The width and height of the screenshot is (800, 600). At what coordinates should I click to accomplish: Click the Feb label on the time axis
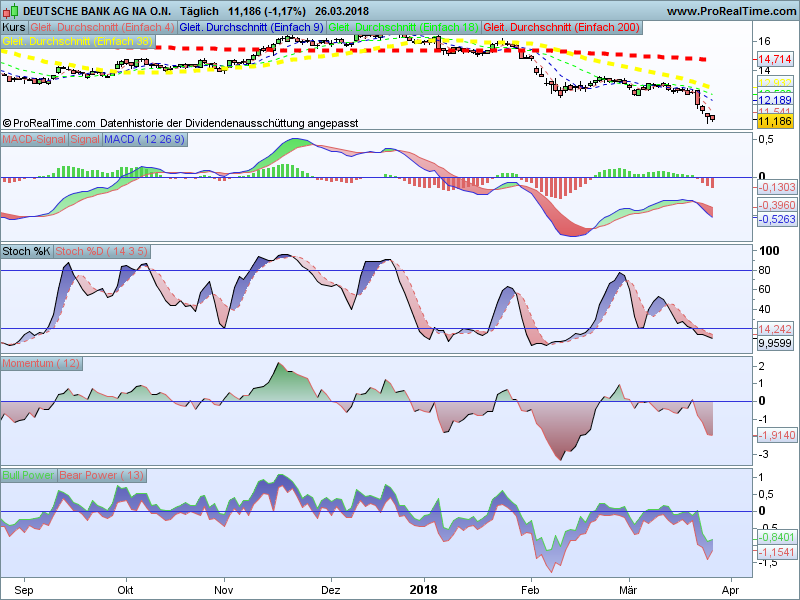[x=530, y=590]
